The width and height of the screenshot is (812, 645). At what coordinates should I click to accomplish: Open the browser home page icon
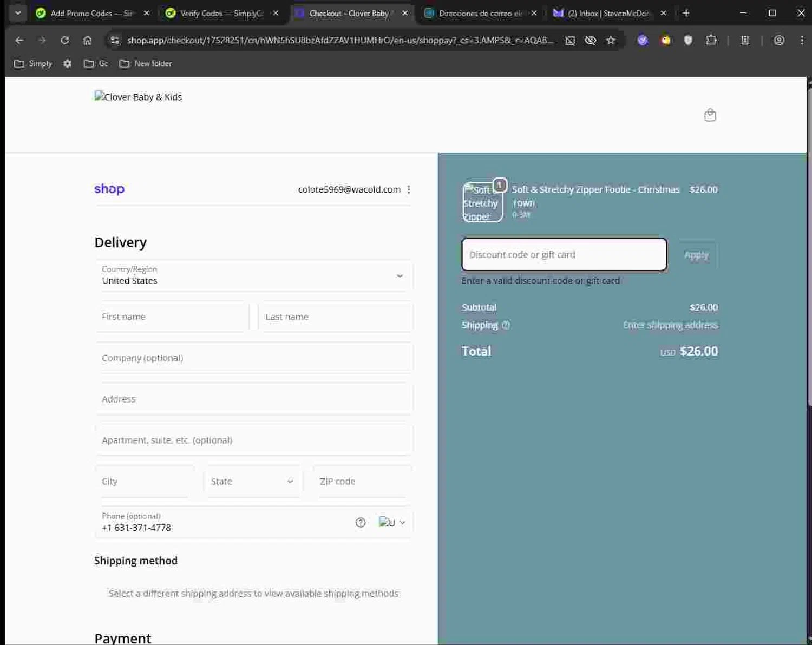[88, 40]
